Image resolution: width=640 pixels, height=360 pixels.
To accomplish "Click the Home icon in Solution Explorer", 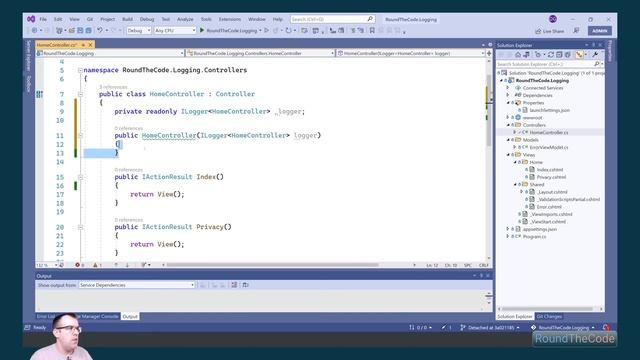I will tap(518, 55).
